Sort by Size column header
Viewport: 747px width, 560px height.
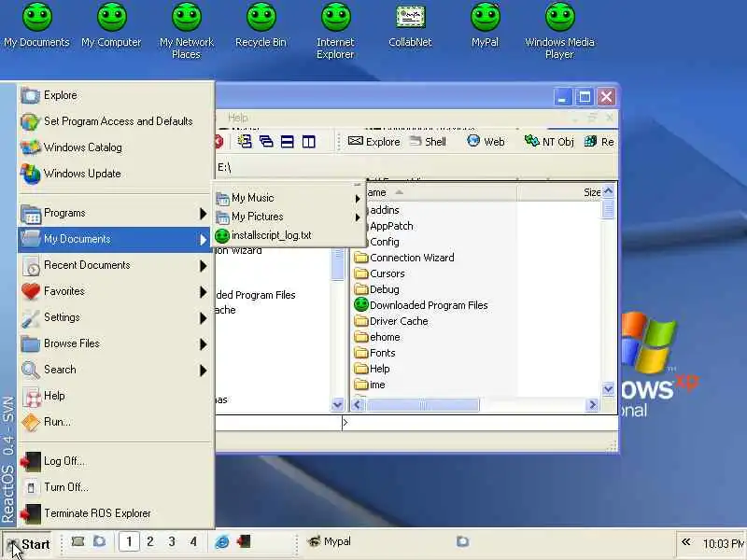click(x=559, y=192)
